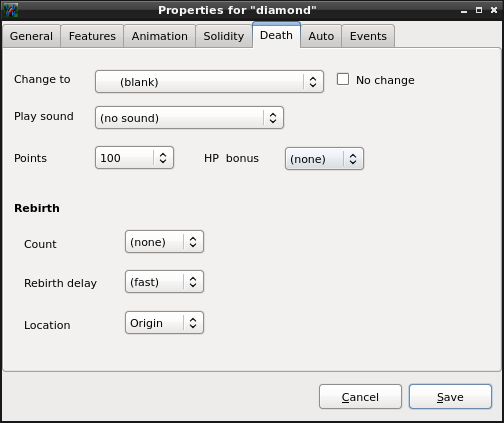This screenshot has width=504, height=423.
Task: Select the Auto tab
Action: pyautogui.click(x=321, y=36)
